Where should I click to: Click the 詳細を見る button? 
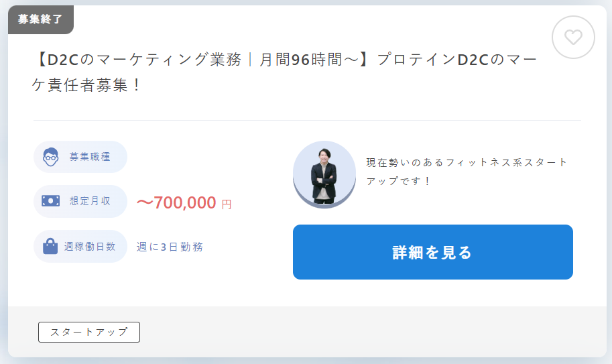433,252
